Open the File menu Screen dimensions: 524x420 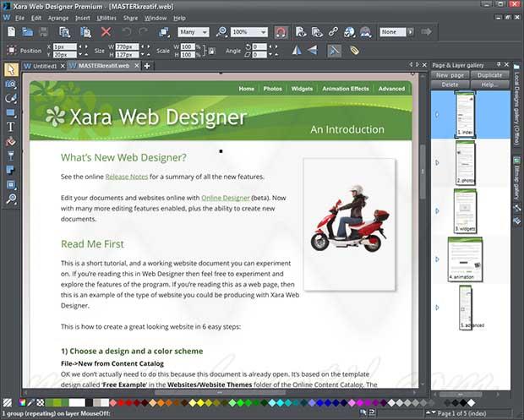point(19,18)
